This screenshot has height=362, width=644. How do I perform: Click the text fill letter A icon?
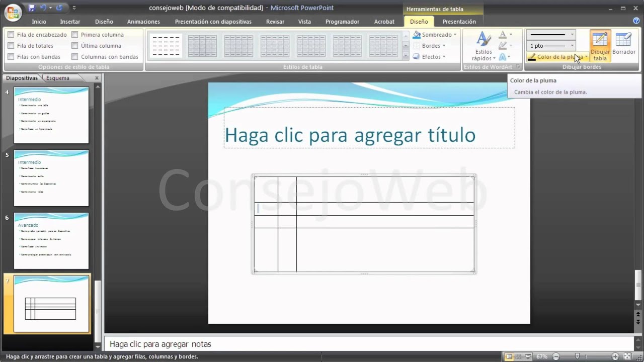502,35
